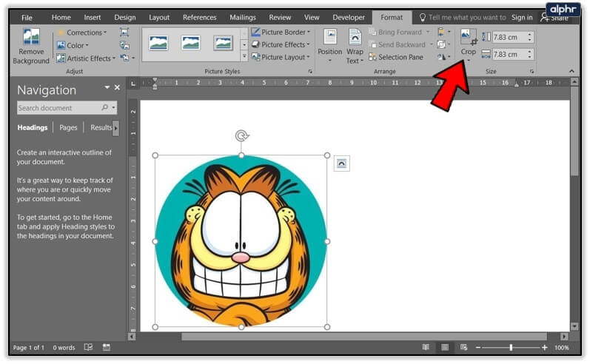
Task: Expand the Crop dropdown arrow
Action: (x=469, y=60)
